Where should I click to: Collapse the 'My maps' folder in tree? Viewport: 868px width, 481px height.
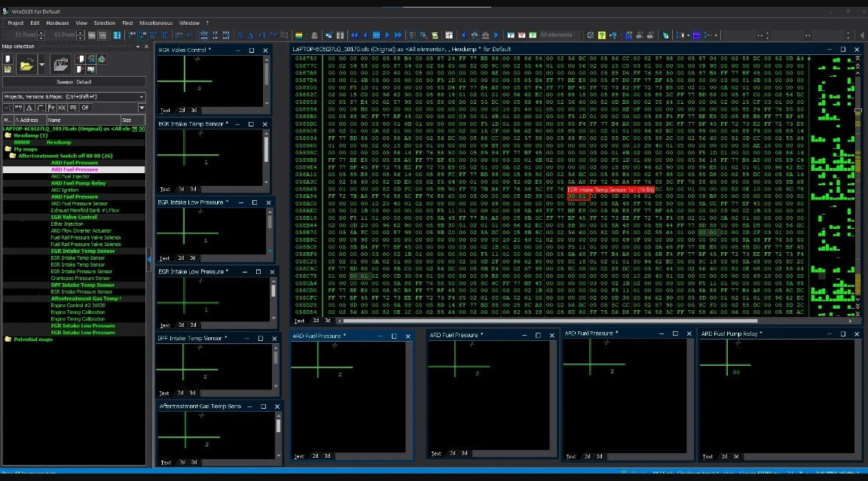20,149
